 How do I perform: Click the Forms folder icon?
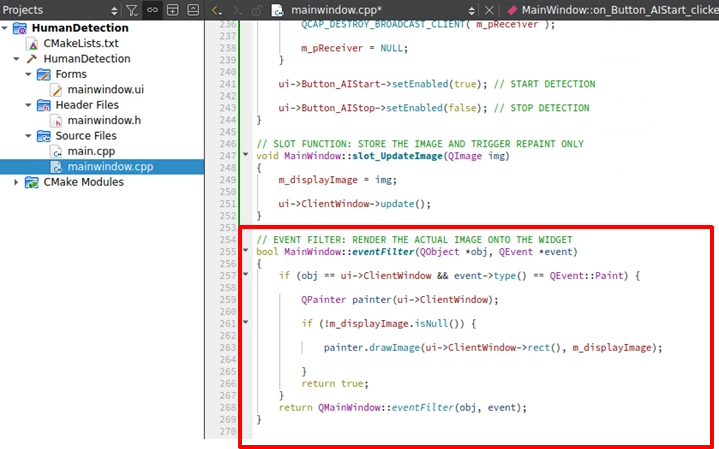(44, 74)
